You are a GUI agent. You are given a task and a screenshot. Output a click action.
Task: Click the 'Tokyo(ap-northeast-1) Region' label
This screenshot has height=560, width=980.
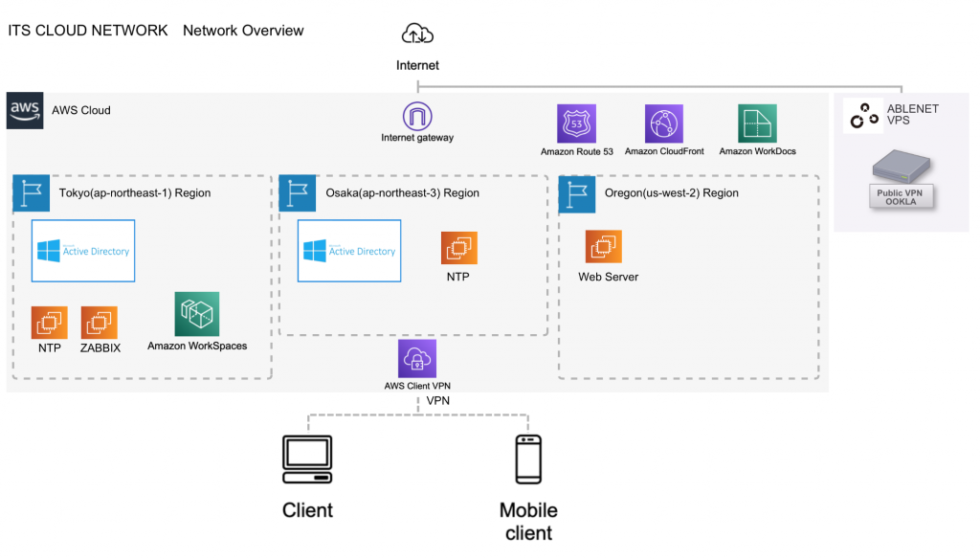(135, 193)
